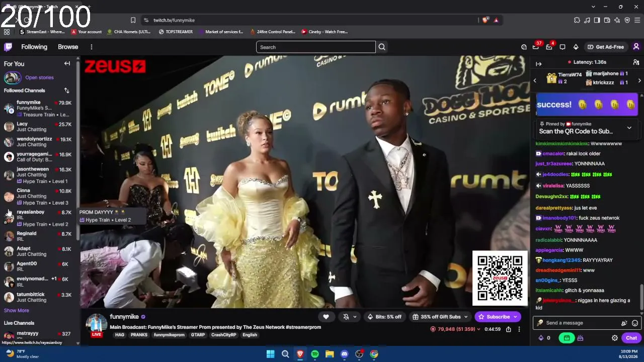Open the Brave Leo AI sparkle icon
644x362 pixels.
617,20
